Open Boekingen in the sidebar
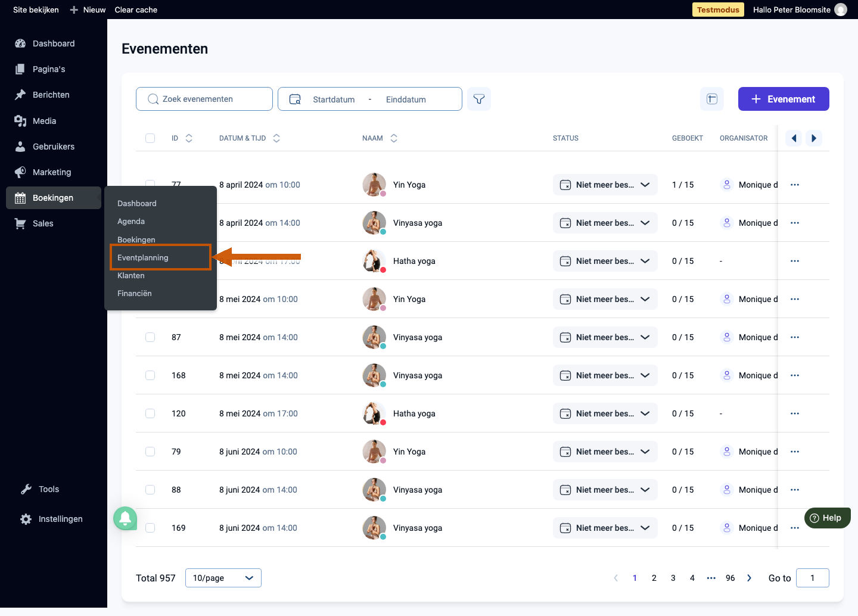858x616 pixels. [54, 198]
